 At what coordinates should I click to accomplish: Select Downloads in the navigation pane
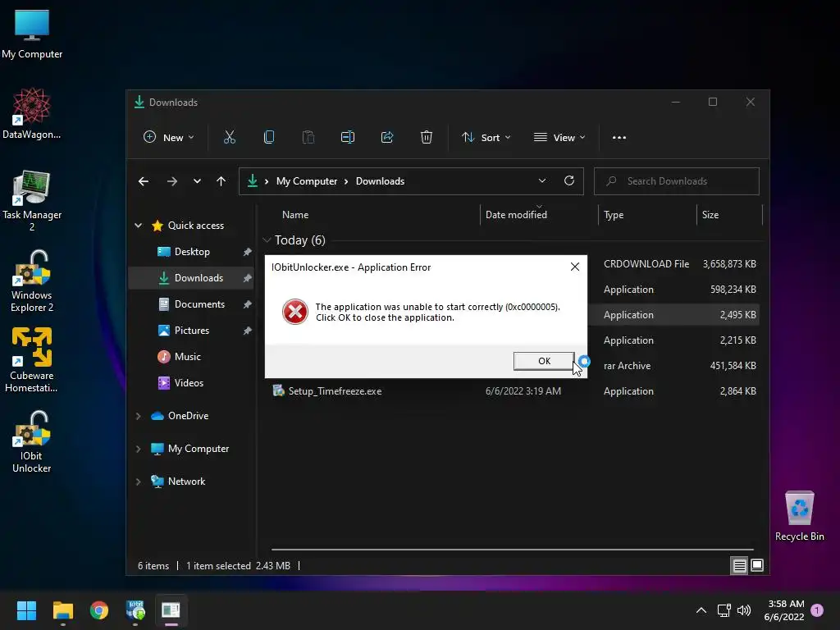click(190, 278)
